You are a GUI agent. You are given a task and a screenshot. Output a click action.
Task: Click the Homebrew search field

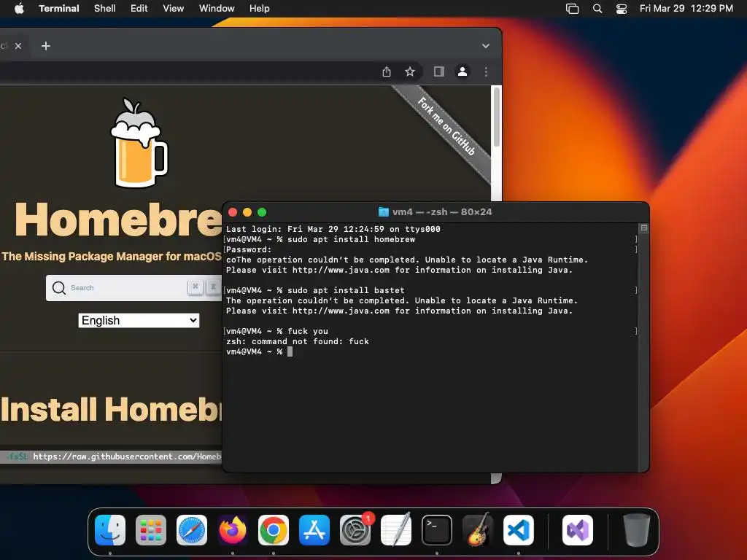pyautogui.click(x=133, y=287)
